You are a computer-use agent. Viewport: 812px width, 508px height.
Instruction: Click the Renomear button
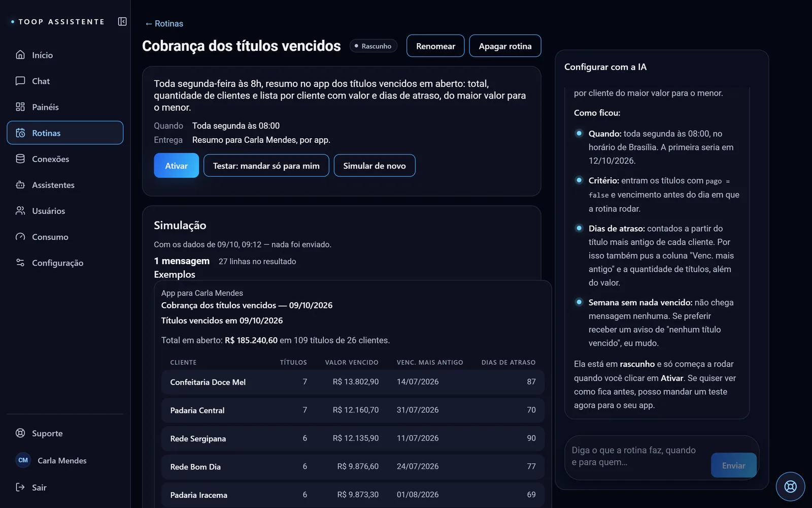tap(435, 46)
